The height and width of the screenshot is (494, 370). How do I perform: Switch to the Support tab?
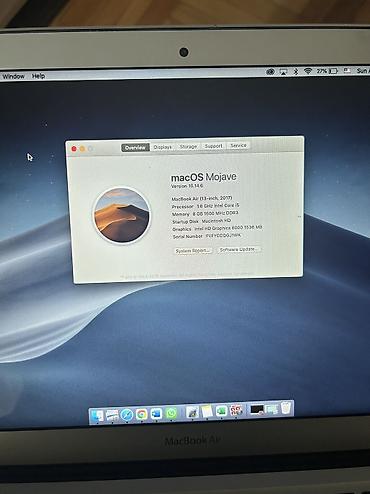tap(213, 146)
